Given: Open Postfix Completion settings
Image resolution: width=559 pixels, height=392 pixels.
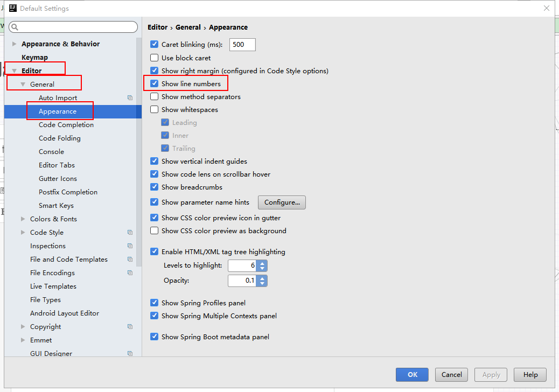Looking at the screenshot, I should click(x=68, y=192).
